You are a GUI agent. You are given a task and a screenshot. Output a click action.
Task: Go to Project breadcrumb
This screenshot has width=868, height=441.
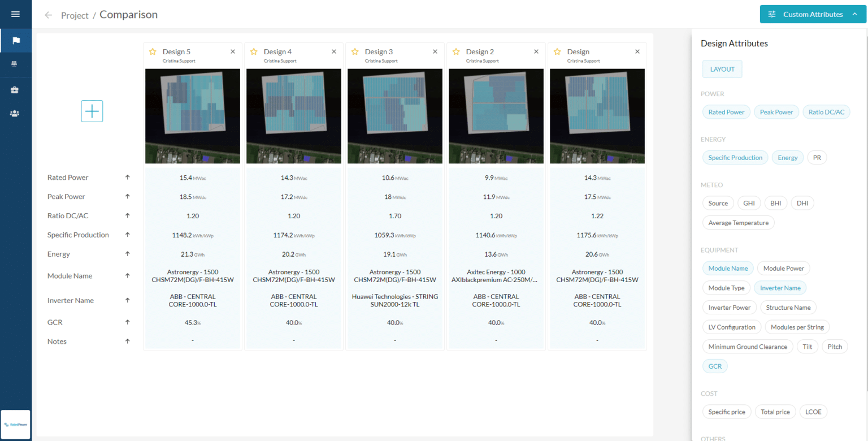click(75, 15)
